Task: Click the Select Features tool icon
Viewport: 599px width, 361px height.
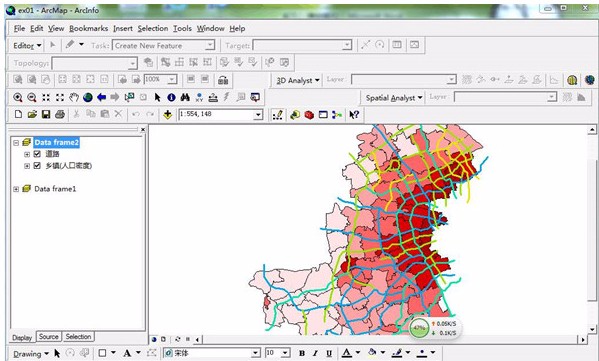Action: 130,97
